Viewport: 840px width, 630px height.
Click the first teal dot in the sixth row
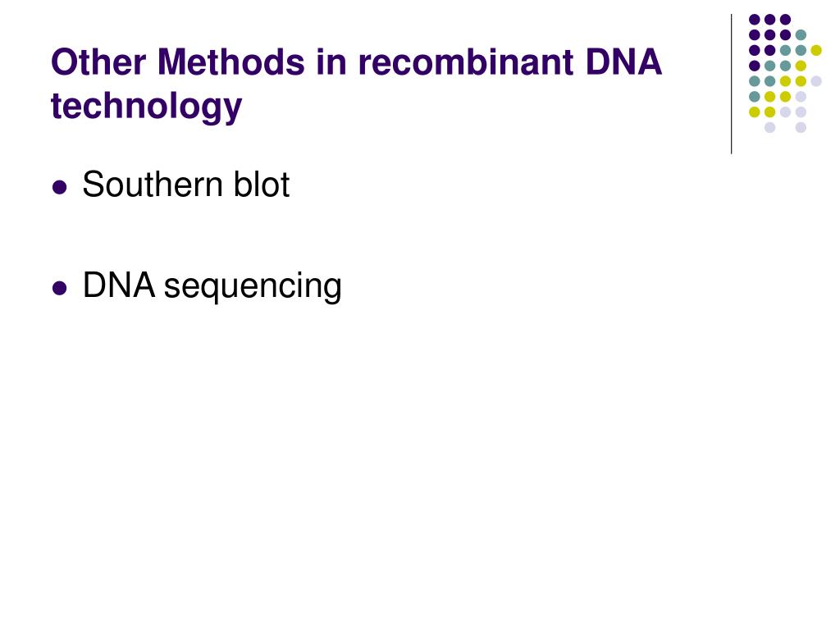tap(755, 97)
